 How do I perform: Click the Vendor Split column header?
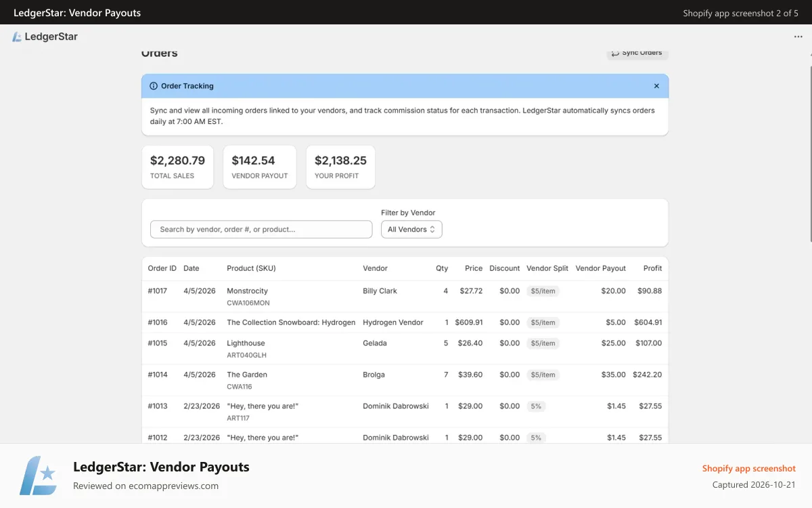547,268
